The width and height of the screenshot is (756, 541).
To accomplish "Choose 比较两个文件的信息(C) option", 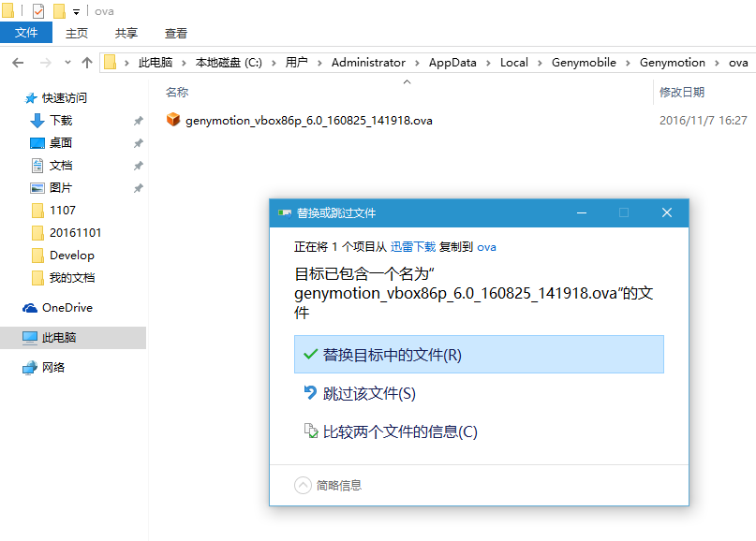I will (400, 431).
